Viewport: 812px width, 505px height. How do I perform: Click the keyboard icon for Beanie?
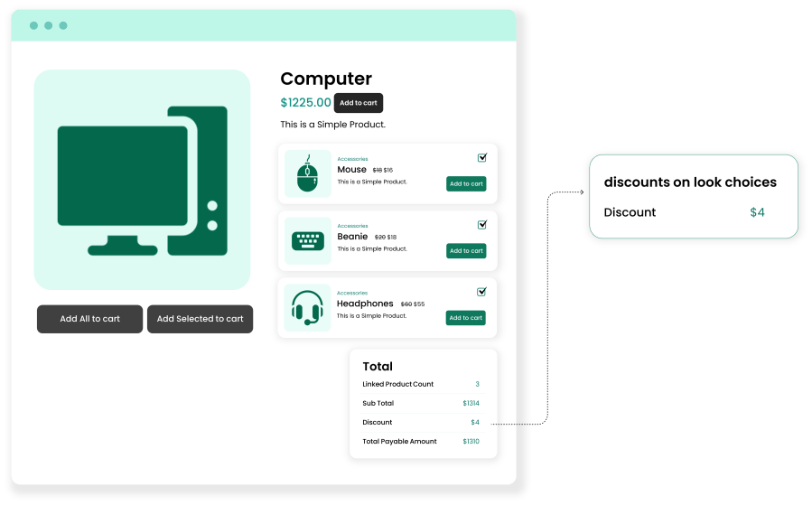(308, 241)
